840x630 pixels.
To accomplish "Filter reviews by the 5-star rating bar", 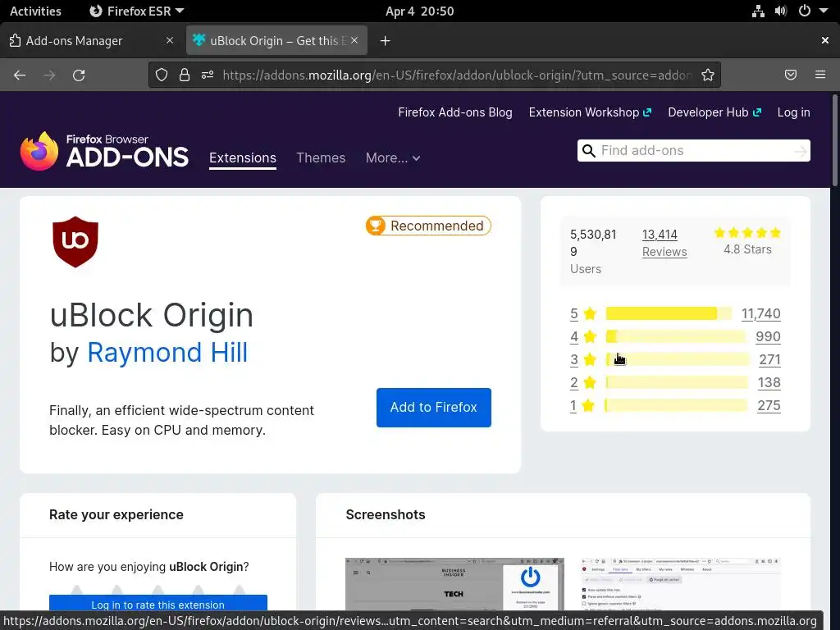I will [x=669, y=313].
